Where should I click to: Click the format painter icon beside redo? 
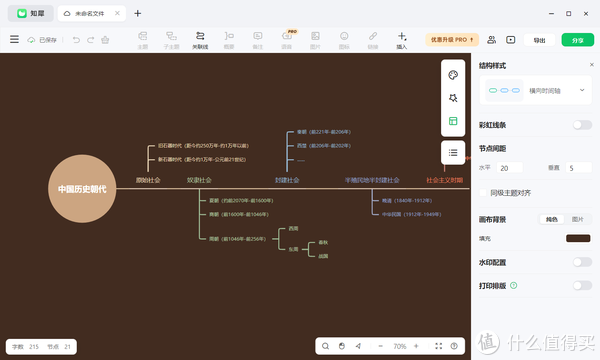click(x=105, y=40)
